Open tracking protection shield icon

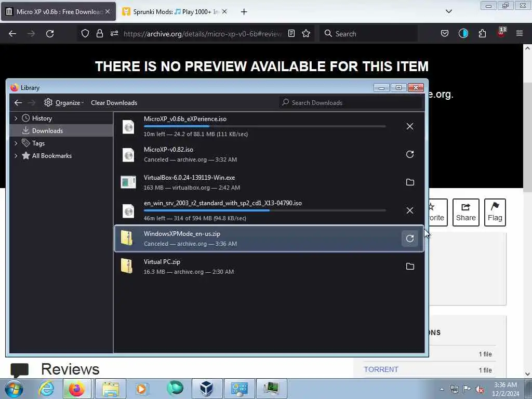tap(85, 33)
